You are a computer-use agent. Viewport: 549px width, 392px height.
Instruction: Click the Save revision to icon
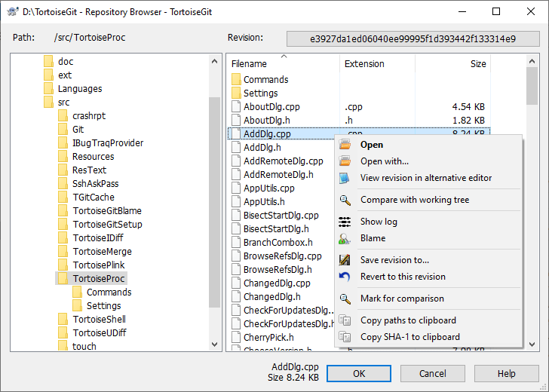[x=345, y=260]
